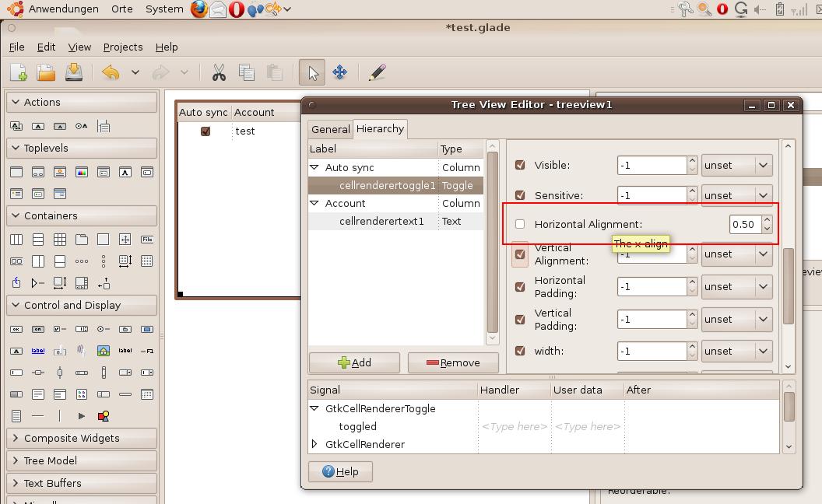Enable the Horizontal Alignment checkbox
Viewport: 822px width, 504px height.
pyautogui.click(x=520, y=224)
